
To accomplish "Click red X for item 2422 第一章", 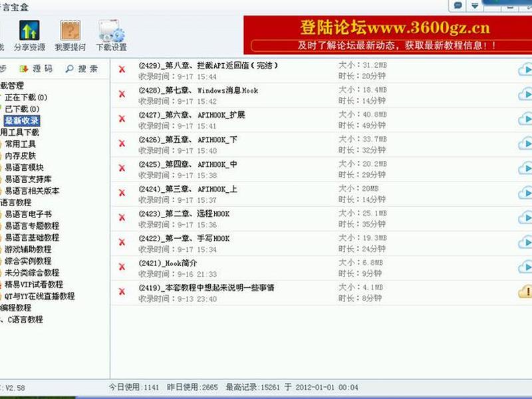I will click(x=122, y=242).
